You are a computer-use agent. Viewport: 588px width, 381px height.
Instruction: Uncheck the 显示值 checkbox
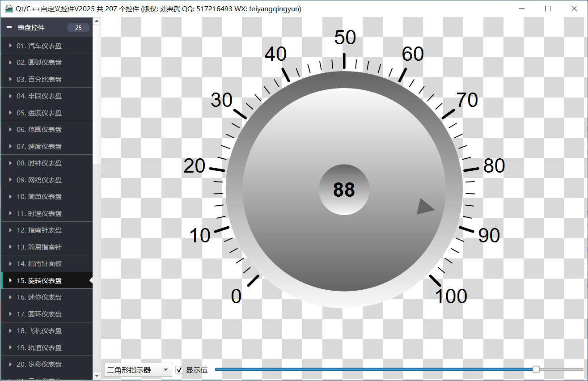point(179,370)
